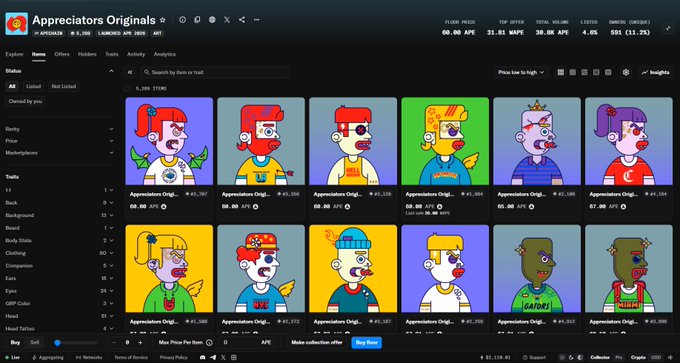The height and width of the screenshot is (363, 680).
Task: Click the copy address icon in the header
Action: click(197, 20)
